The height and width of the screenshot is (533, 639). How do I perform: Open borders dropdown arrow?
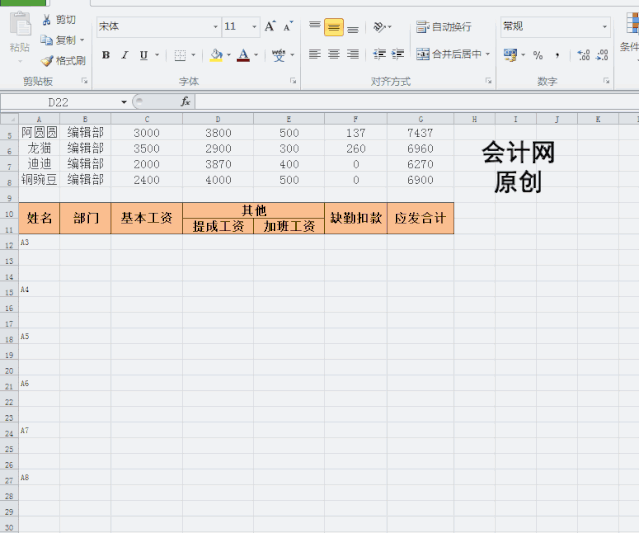pyautogui.click(x=193, y=55)
